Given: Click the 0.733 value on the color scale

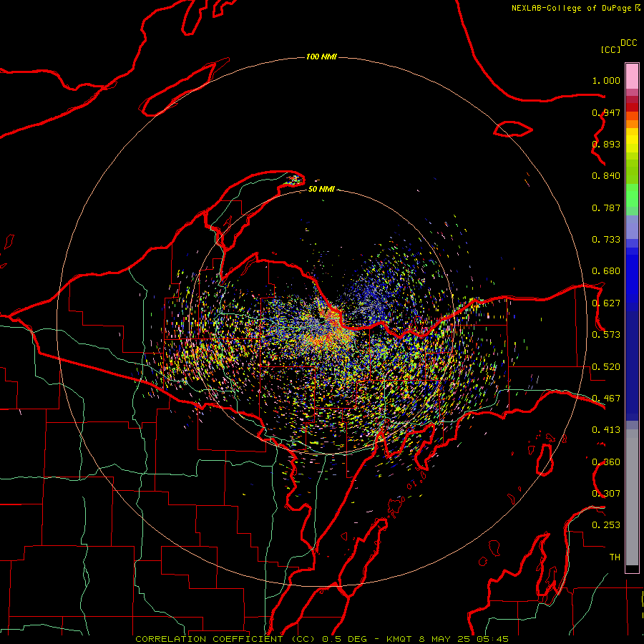Looking at the screenshot, I should [606, 240].
